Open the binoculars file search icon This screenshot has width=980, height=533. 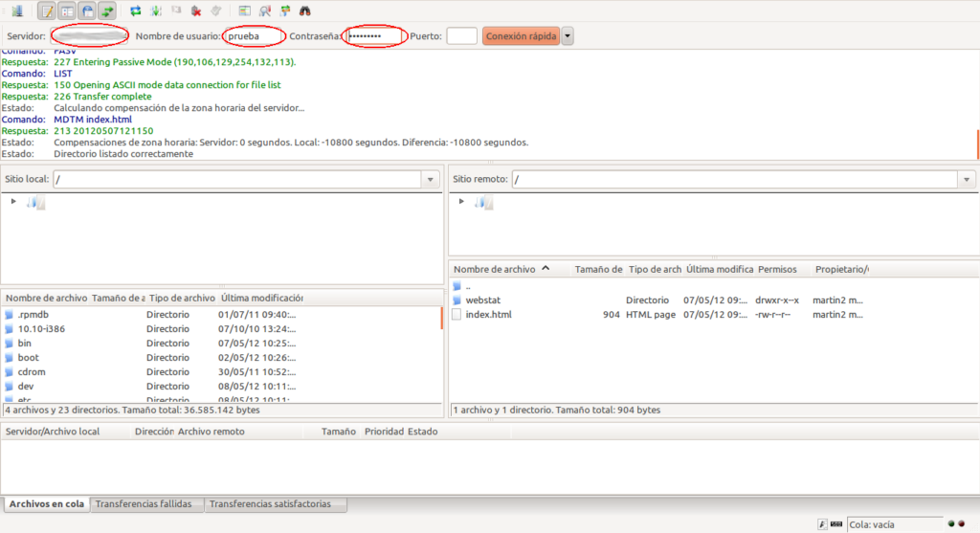pyautogui.click(x=305, y=11)
